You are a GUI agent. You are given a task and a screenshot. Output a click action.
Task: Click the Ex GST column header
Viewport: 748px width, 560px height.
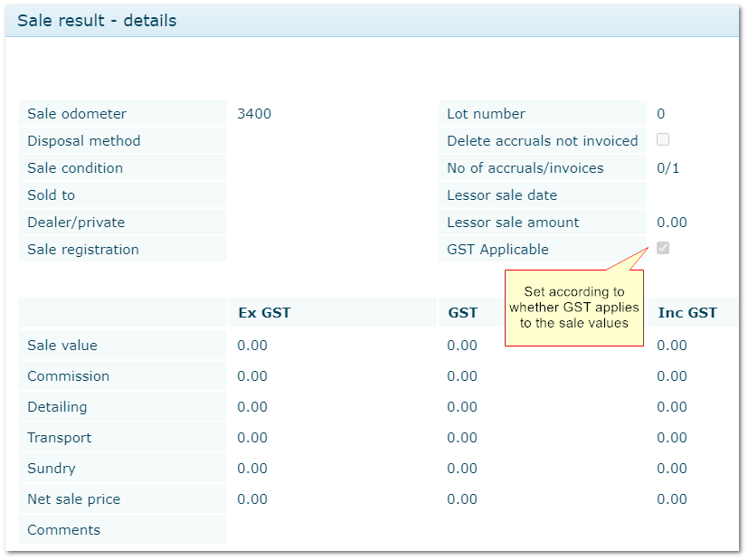pyautogui.click(x=264, y=313)
